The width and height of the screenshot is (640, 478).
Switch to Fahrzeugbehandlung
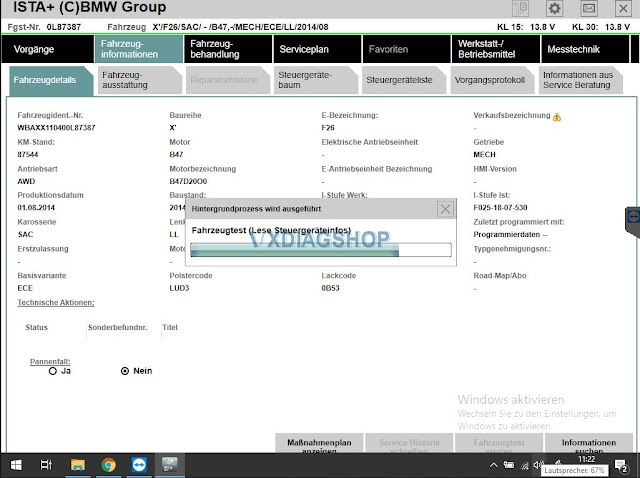(x=228, y=49)
